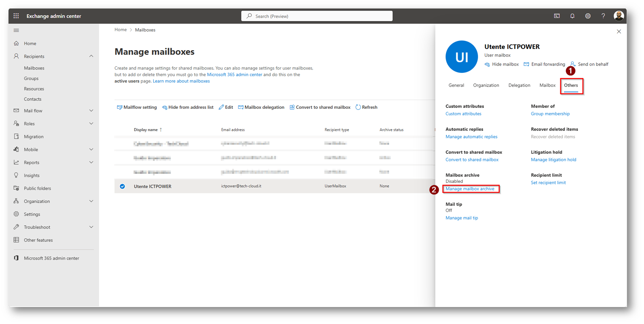
Task: Refresh the mailbox list
Action: 366,107
